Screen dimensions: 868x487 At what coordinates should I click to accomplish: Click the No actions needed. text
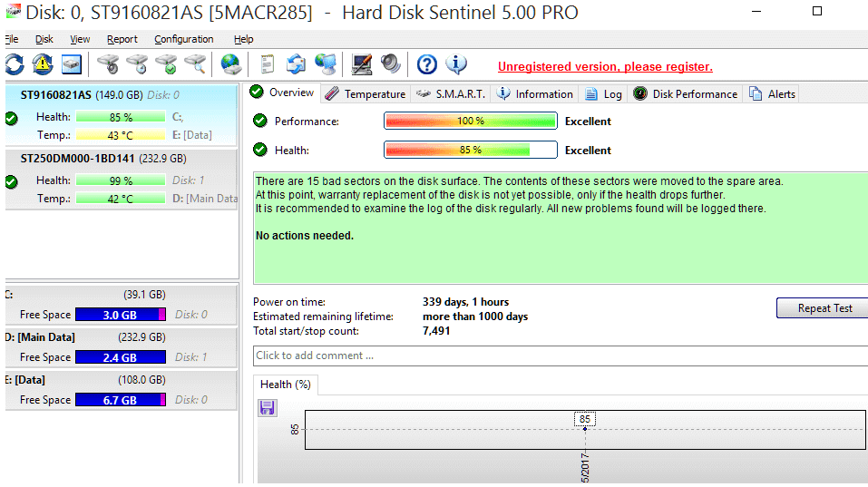click(x=305, y=236)
